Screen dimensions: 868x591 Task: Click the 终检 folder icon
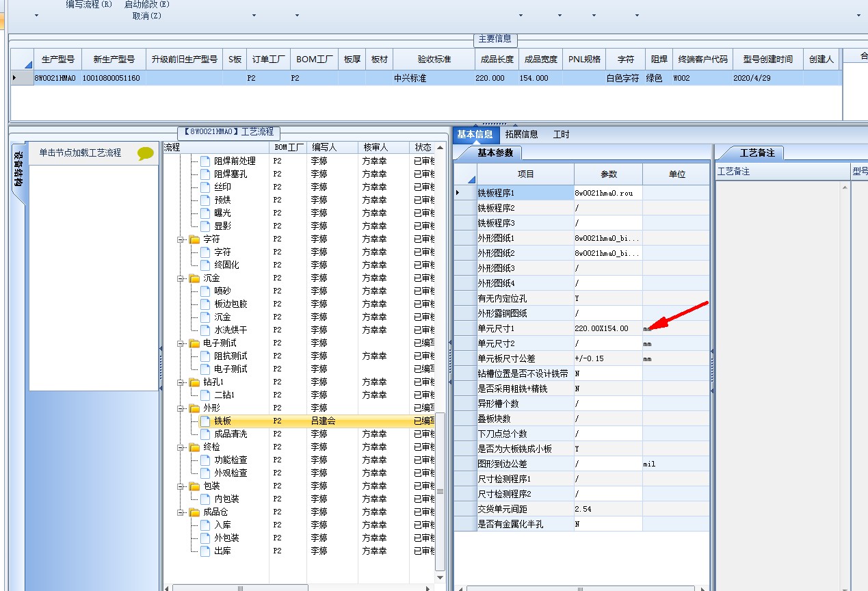194,447
